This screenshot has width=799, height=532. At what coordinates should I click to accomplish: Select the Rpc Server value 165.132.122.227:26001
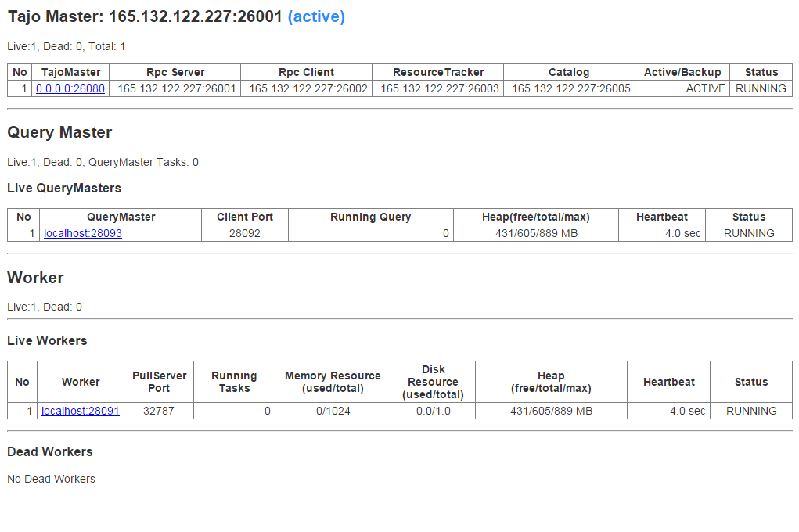click(x=176, y=88)
